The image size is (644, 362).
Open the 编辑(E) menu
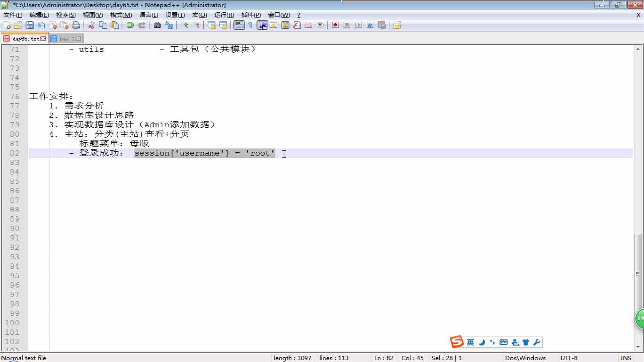(39, 15)
